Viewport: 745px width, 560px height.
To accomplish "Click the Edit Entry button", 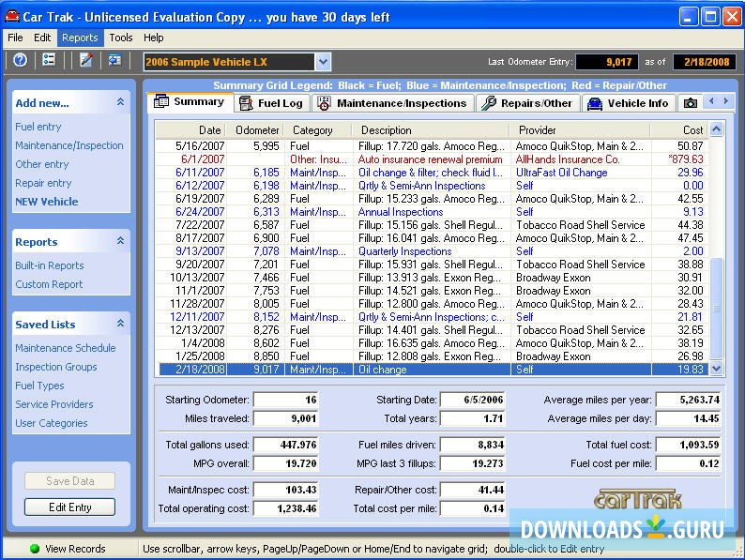I will [x=69, y=507].
